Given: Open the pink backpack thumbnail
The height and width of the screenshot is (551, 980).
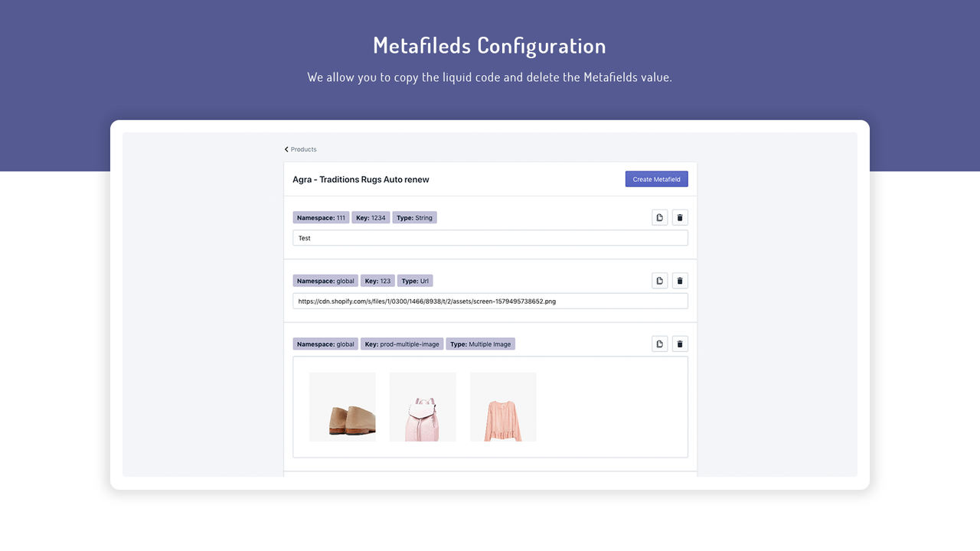Looking at the screenshot, I should (423, 406).
